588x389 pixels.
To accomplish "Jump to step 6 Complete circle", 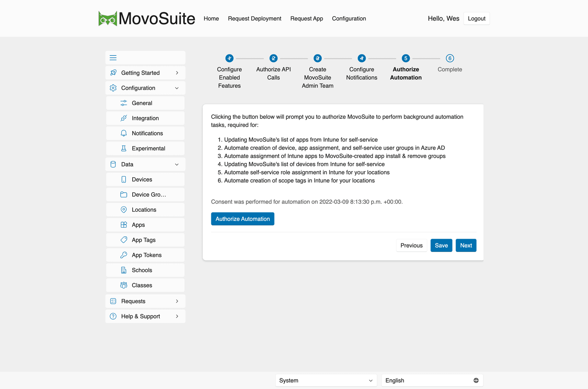I will (x=450, y=58).
